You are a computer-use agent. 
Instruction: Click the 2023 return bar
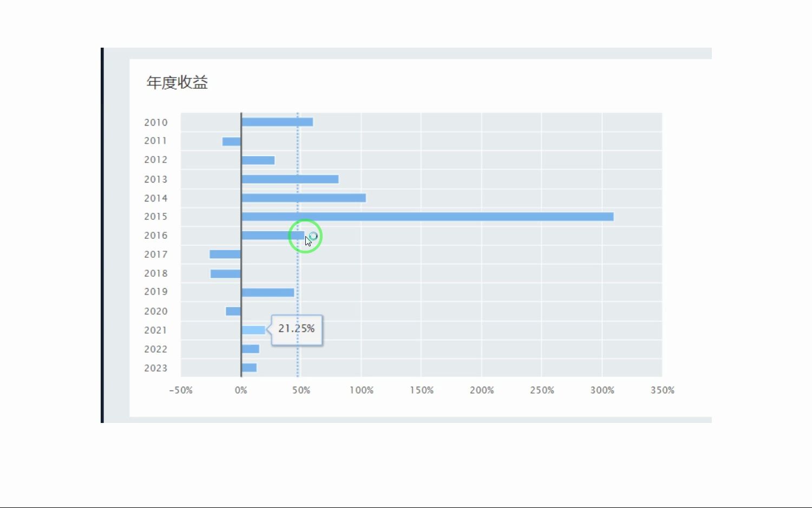pyautogui.click(x=249, y=368)
